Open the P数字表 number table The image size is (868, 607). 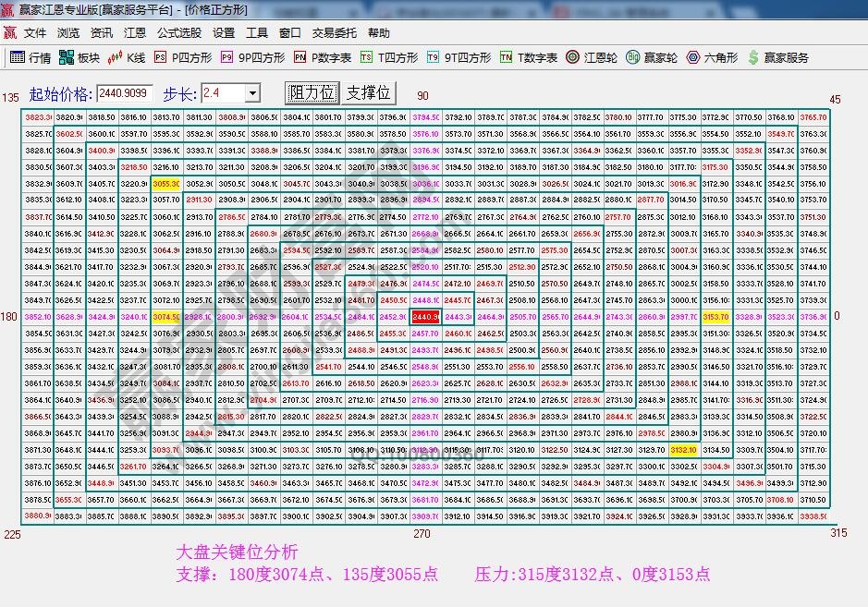[x=322, y=57]
